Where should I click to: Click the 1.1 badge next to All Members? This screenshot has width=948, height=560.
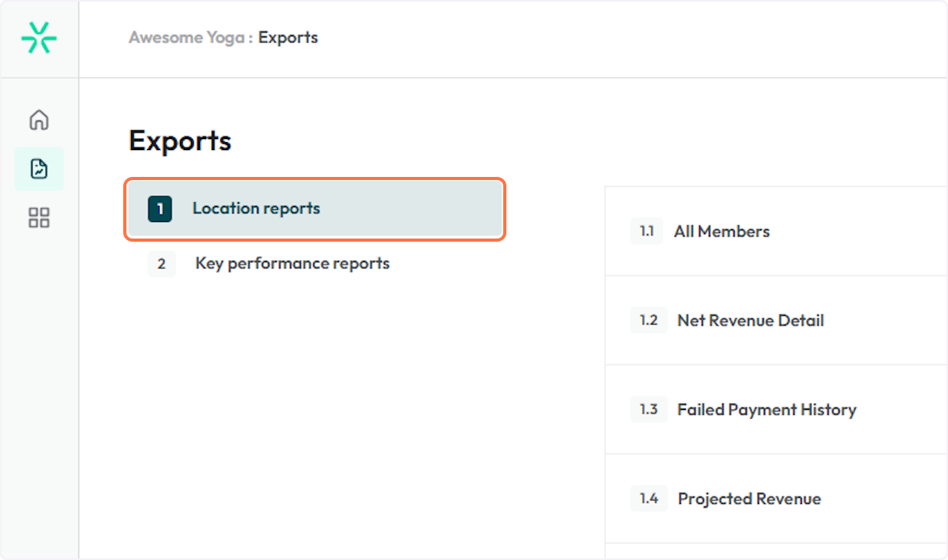[646, 231]
